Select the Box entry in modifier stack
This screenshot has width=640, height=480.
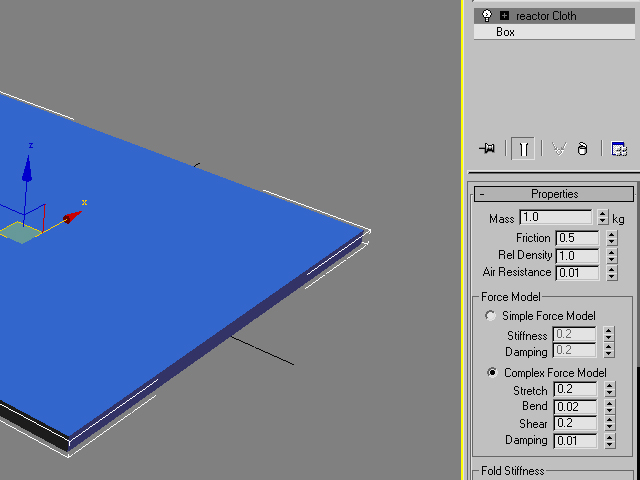click(x=505, y=32)
